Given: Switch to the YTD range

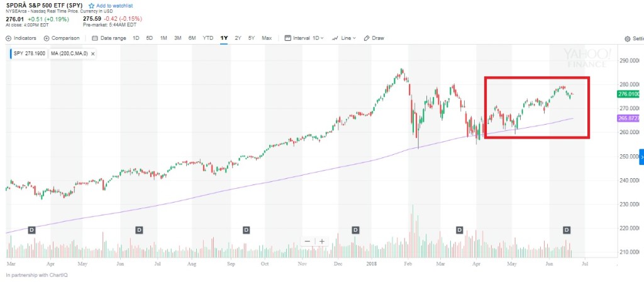Looking at the screenshot, I should [208, 38].
